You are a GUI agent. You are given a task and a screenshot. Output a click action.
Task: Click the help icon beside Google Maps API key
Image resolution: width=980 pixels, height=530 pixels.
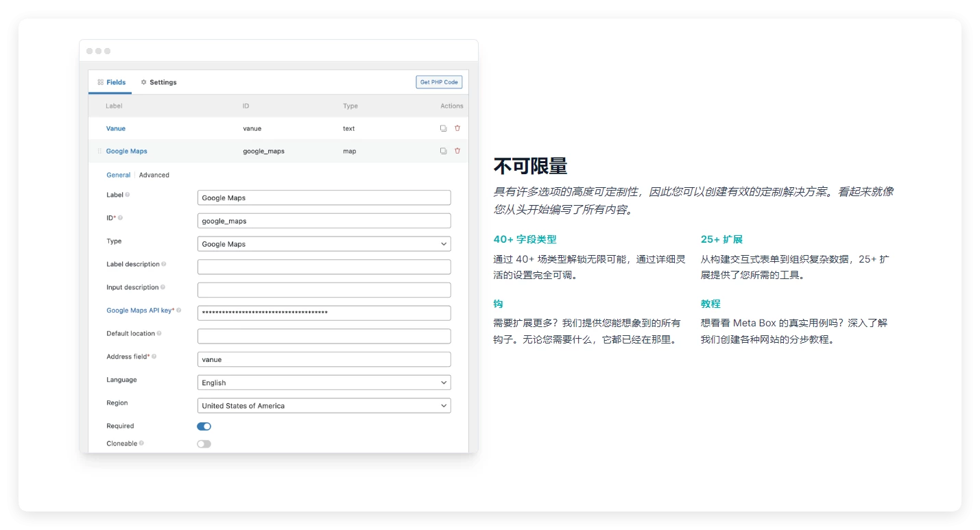[x=178, y=310]
